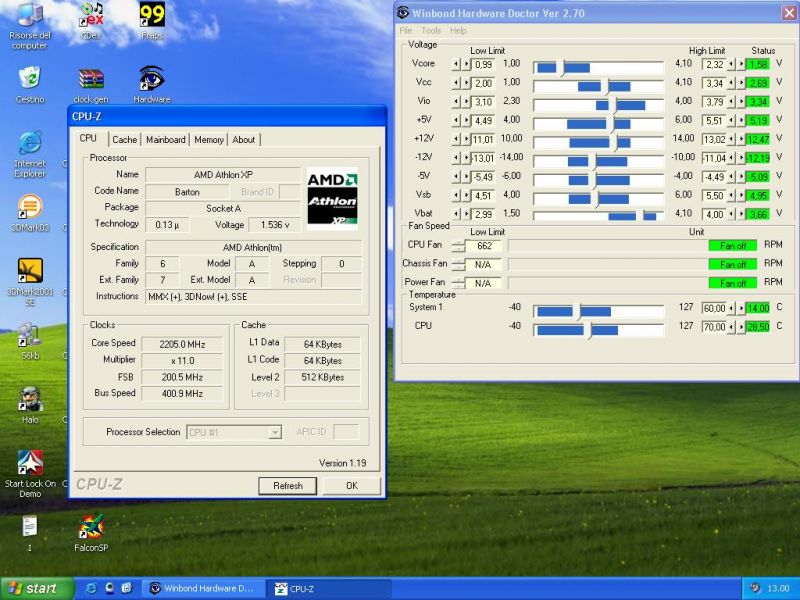The height and width of the screenshot is (600, 800).
Task: Click the Vcore low limit field 0,99
Action: point(483,65)
